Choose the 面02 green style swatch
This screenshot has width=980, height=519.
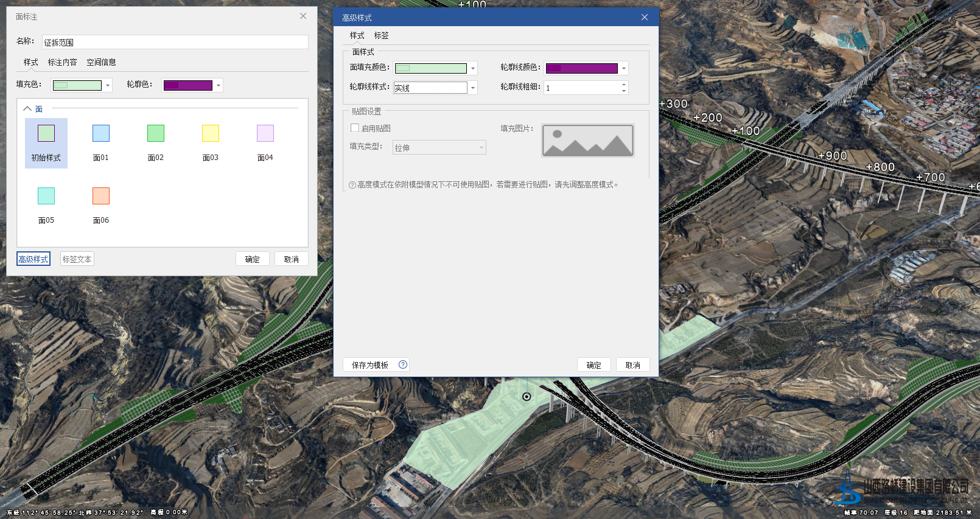(x=156, y=133)
